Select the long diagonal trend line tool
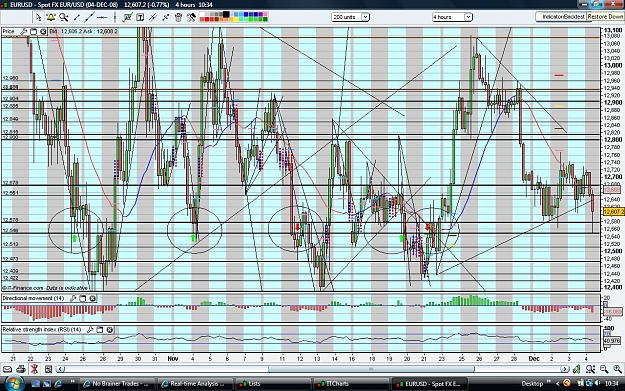The width and height of the screenshot is (625, 391). pos(89,17)
